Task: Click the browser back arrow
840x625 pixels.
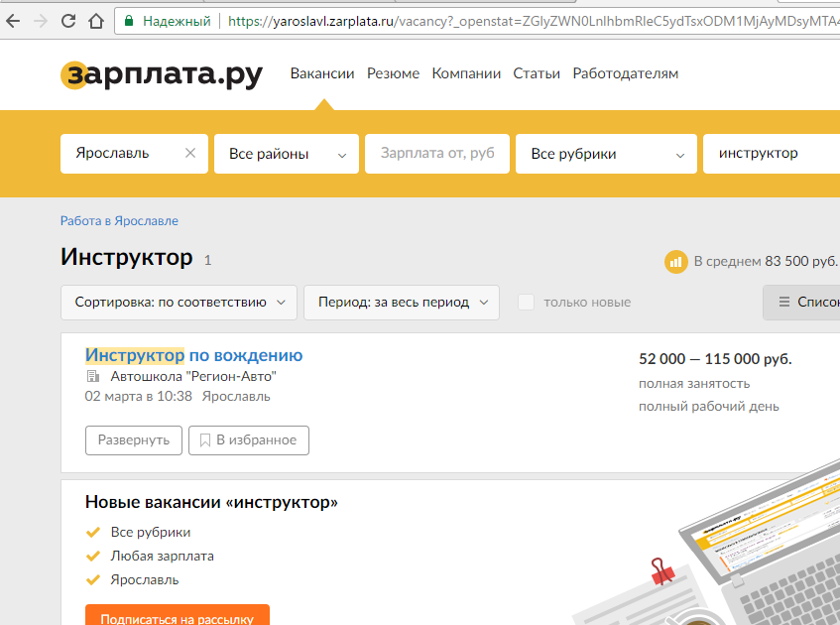Action: click(x=13, y=20)
